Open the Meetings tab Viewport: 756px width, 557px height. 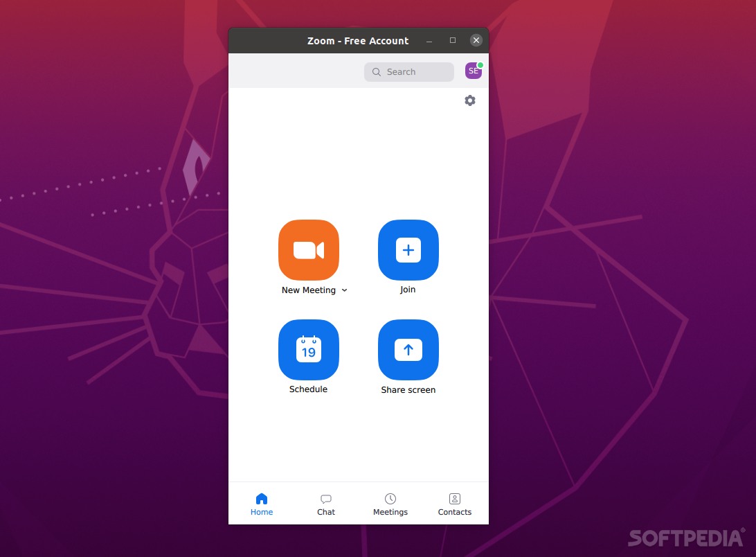pyautogui.click(x=390, y=504)
